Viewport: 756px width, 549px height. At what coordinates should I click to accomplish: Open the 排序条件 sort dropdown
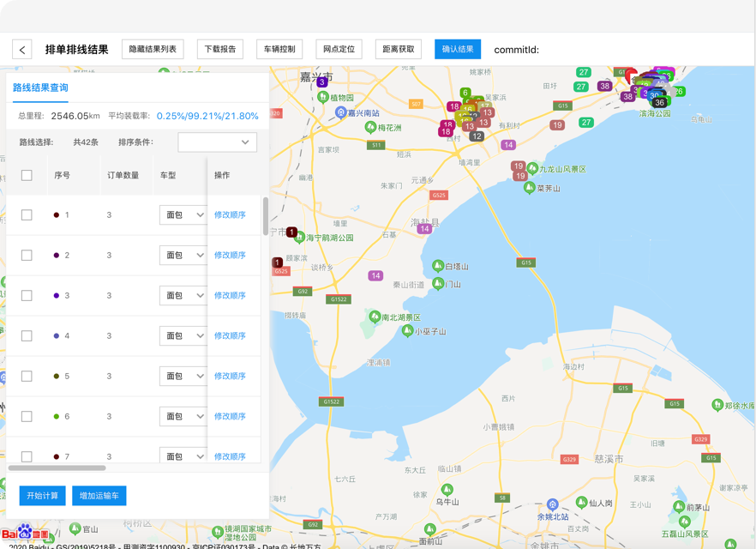(217, 142)
